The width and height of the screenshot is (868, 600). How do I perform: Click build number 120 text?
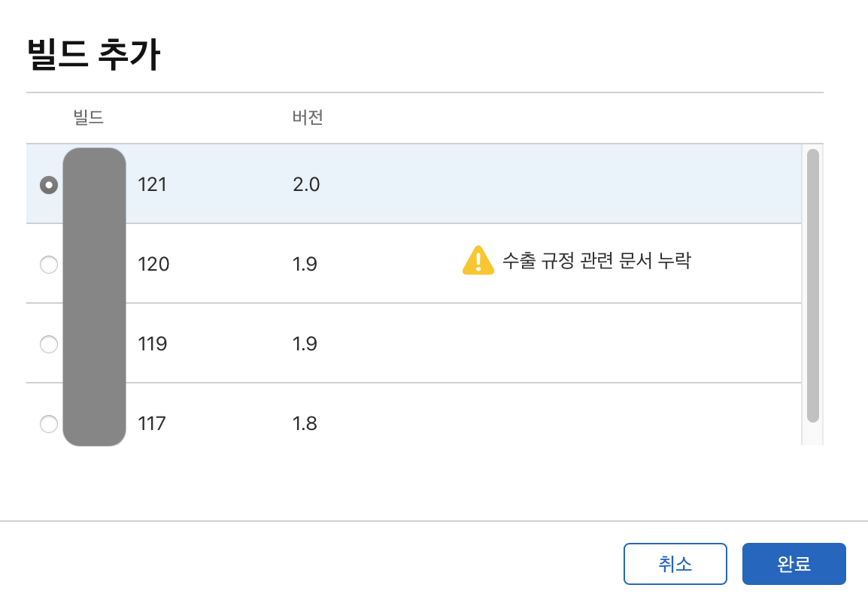point(153,264)
